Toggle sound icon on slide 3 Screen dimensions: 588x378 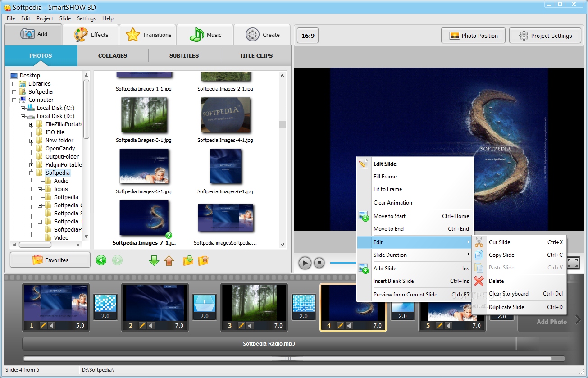coord(250,325)
